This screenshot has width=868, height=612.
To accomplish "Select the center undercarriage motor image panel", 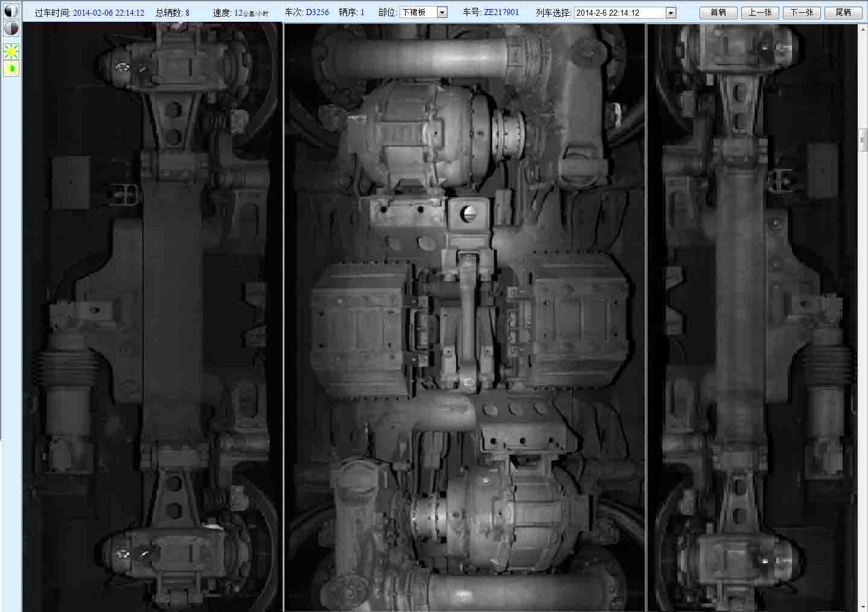I will tap(464, 317).
